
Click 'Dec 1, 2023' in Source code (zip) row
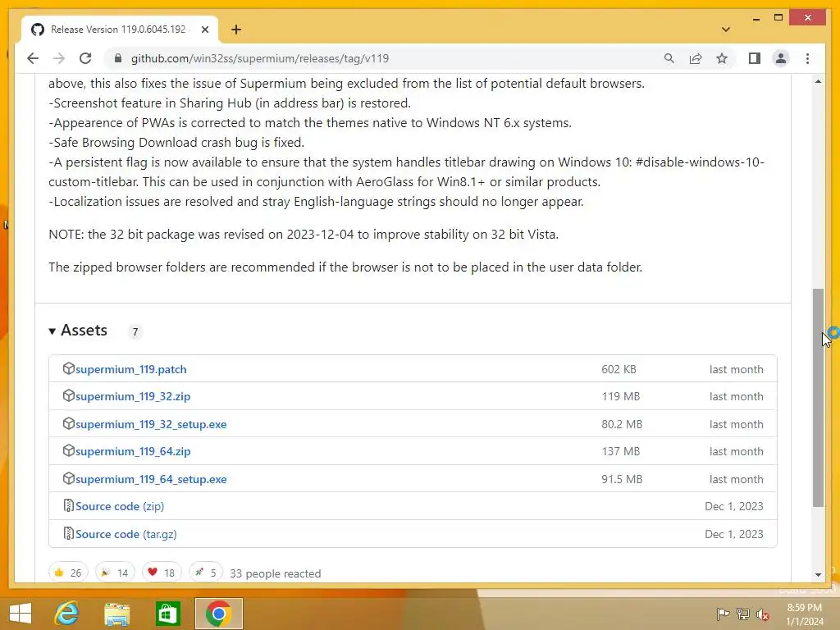[734, 506]
